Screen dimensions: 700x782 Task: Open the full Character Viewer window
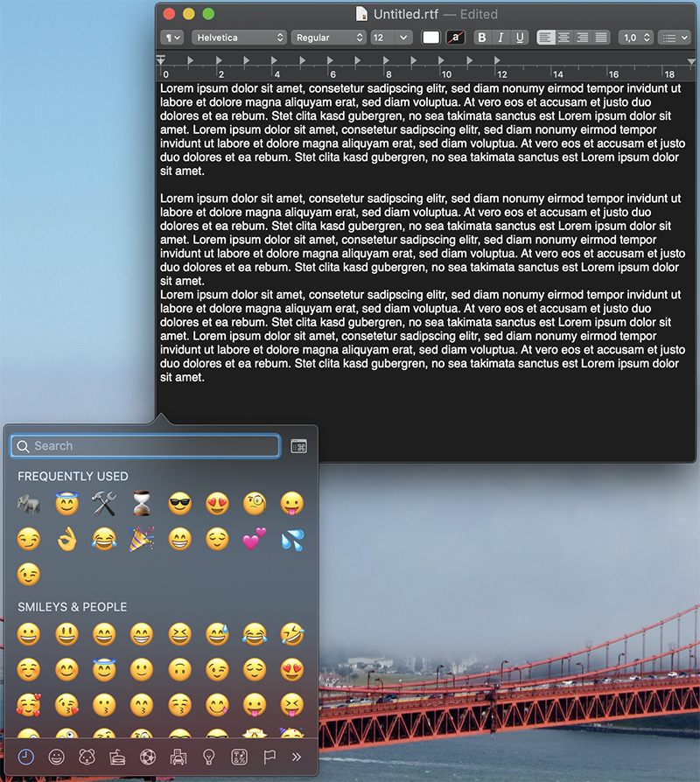coord(298,446)
